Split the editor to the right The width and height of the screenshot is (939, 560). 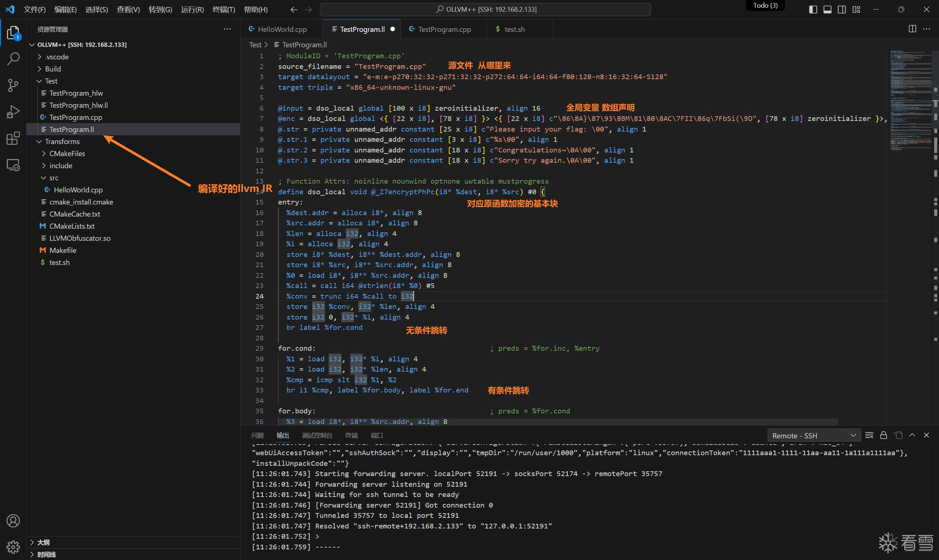tap(912, 29)
